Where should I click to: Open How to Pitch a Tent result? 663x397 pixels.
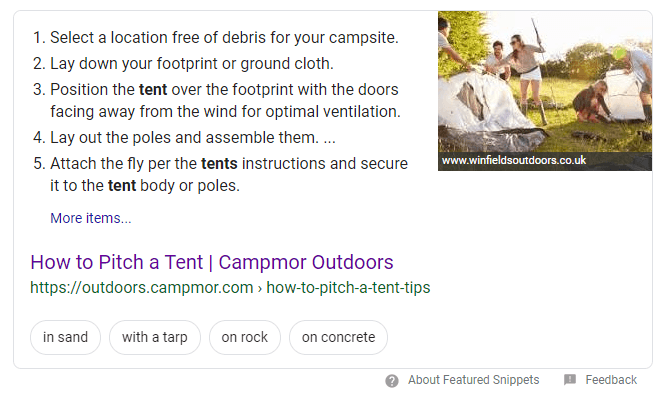click(212, 262)
